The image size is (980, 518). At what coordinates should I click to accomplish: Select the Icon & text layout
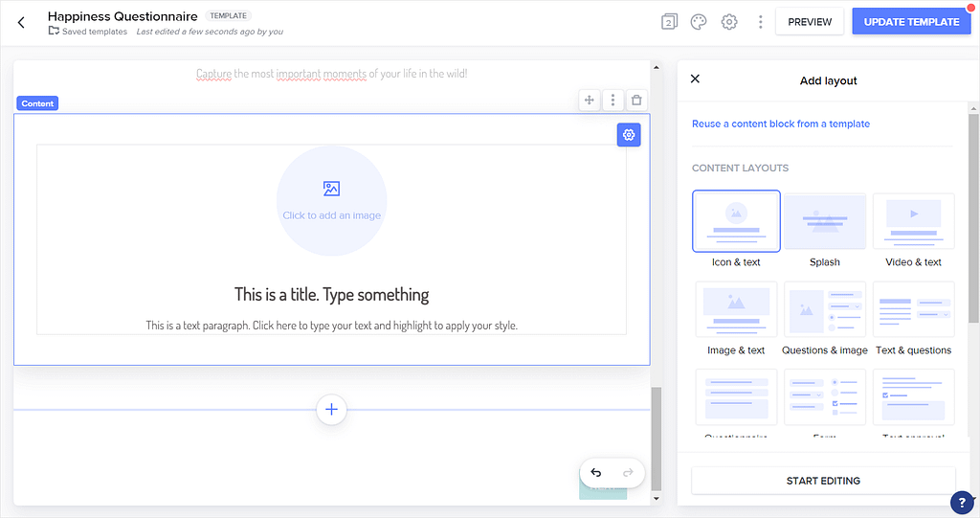(x=736, y=221)
